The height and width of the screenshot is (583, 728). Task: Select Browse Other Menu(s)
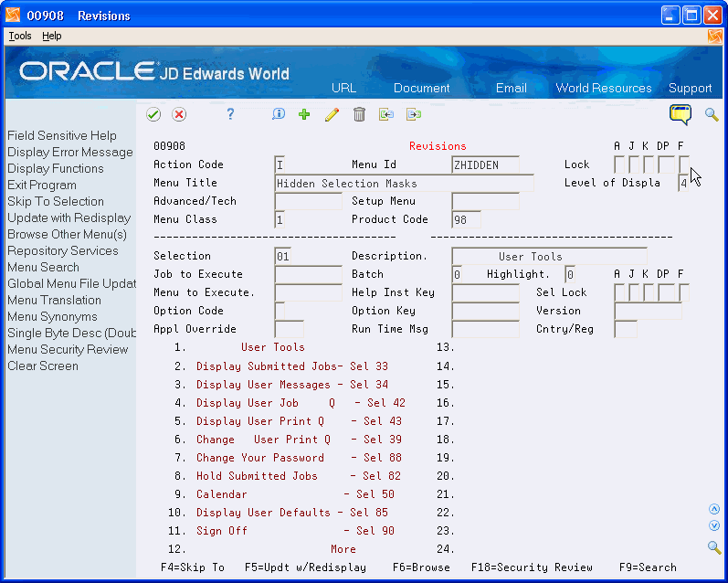click(67, 235)
